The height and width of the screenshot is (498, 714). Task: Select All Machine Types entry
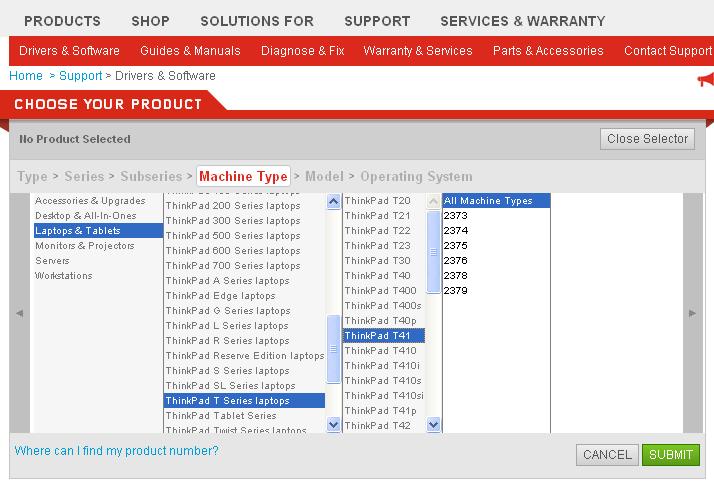coord(496,201)
